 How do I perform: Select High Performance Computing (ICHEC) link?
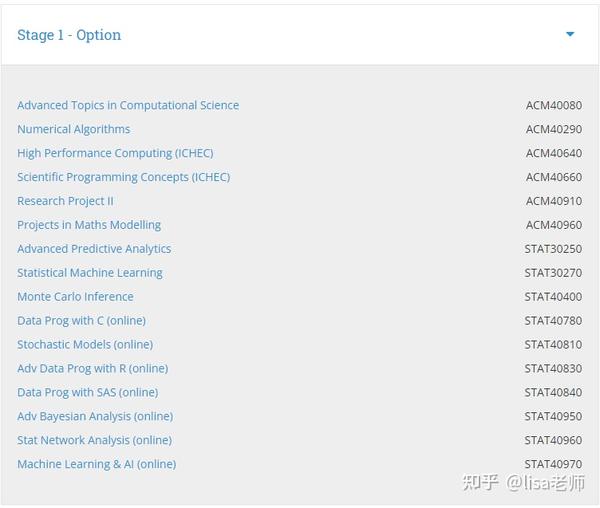tap(115, 153)
